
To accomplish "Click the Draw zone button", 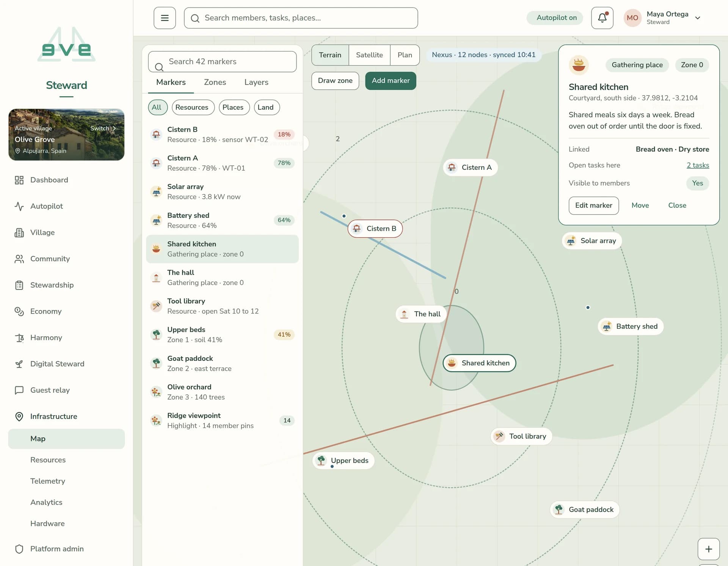I will pyautogui.click(x=335, y=81).
